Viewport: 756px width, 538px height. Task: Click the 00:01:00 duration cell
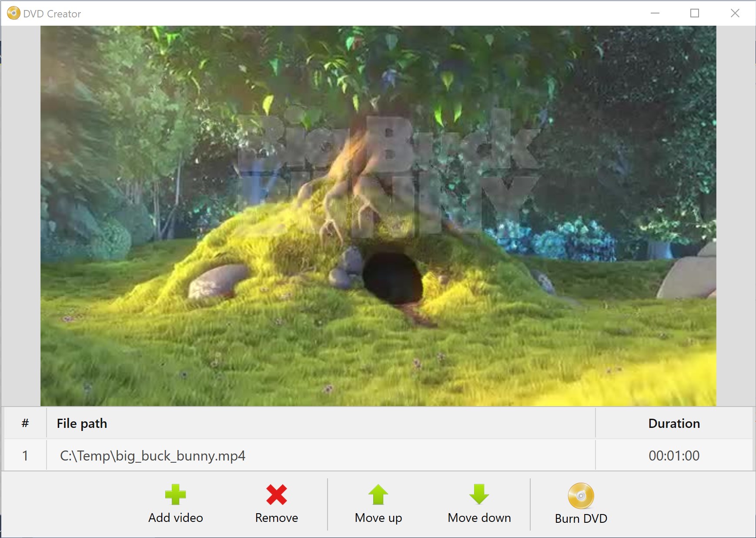(x=674, y=456)
